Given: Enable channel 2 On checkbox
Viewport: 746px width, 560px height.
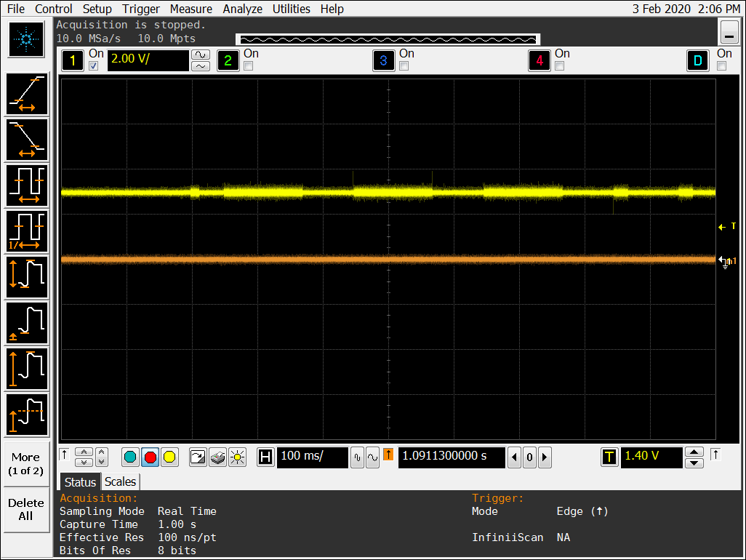Looking at the screenshot, I should coord(249,66).
